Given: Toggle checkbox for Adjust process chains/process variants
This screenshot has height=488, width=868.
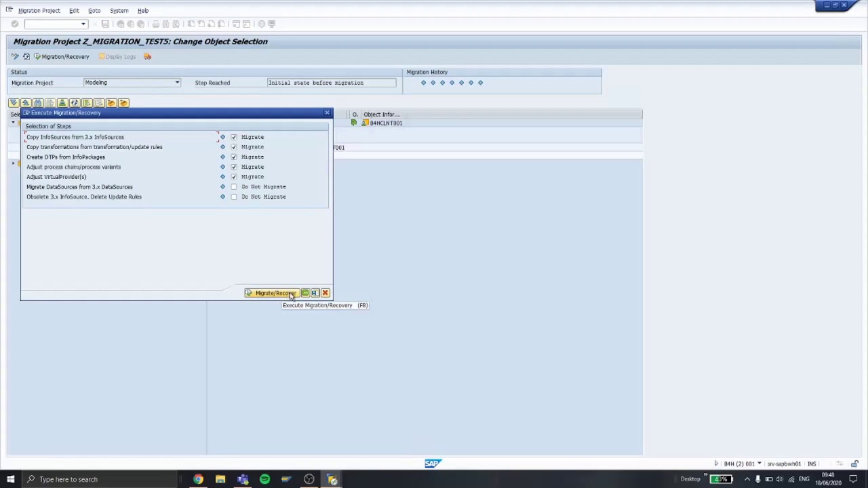Looking at the screenshot, I should coord(234,167).
